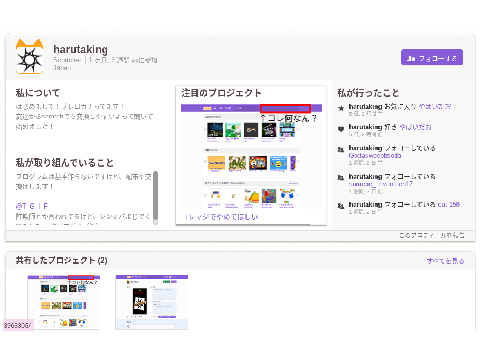This screenshot has width=480, height=360.
Task: Visit the followed user Gotaswoobsoda's profile
Action: [375, 156]
